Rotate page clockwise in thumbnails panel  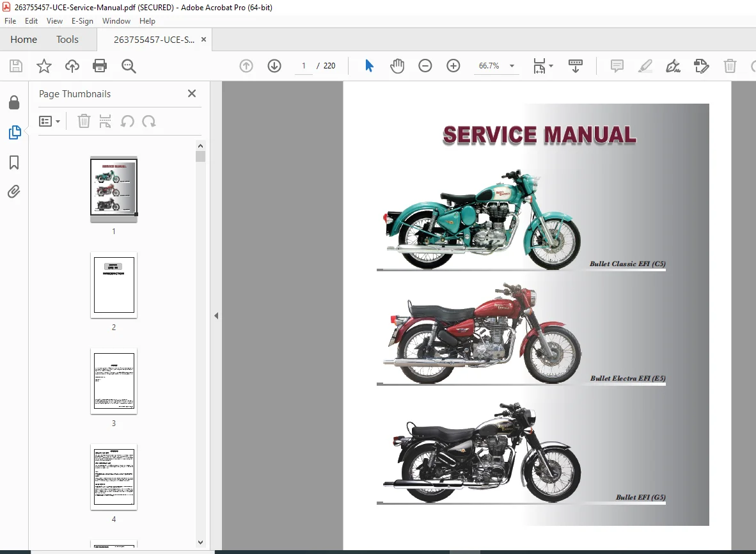pyautogui.click(x=149, y=121)
